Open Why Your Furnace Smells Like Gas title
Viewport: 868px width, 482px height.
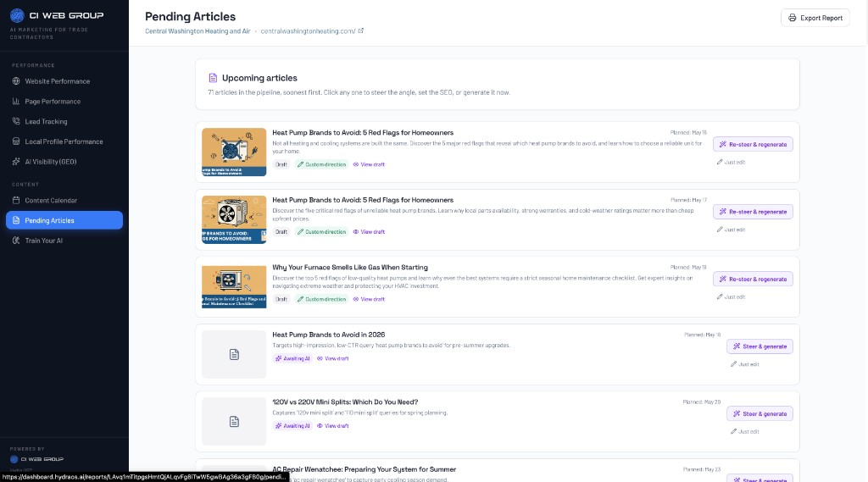click(x=350, y=268)
